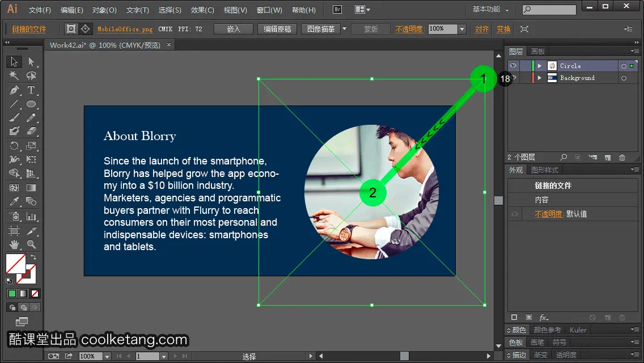Select the Paintbrush tool

pos(14,118)
